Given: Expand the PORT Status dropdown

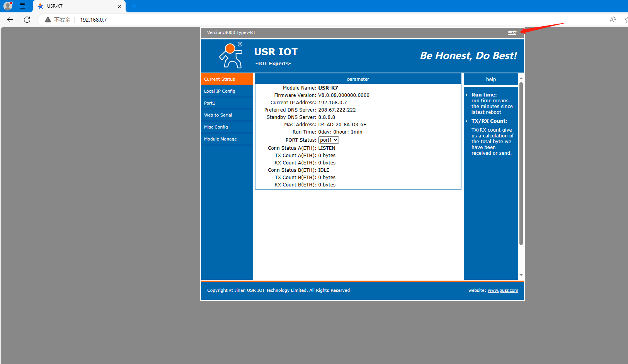Looking at the screenshot, I should point(328,140).
